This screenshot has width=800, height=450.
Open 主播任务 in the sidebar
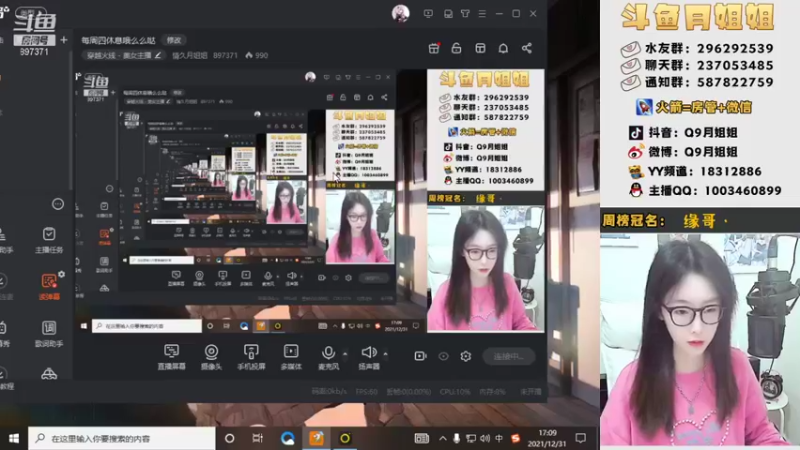(x=49, y=240)
